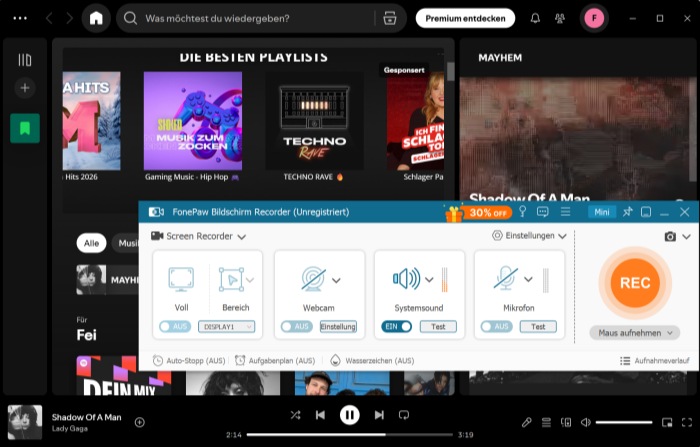Go to Spotify Home
Screen dimensions: 700x447
pos(96,18)
